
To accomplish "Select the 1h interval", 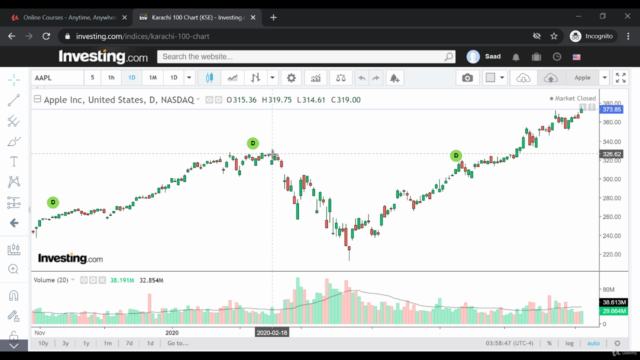I will click(x=111, y=78).
